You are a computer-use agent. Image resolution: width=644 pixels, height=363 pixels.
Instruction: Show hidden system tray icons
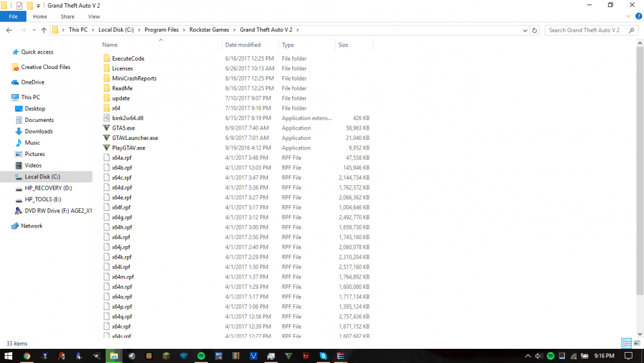(x=528, y=356)
